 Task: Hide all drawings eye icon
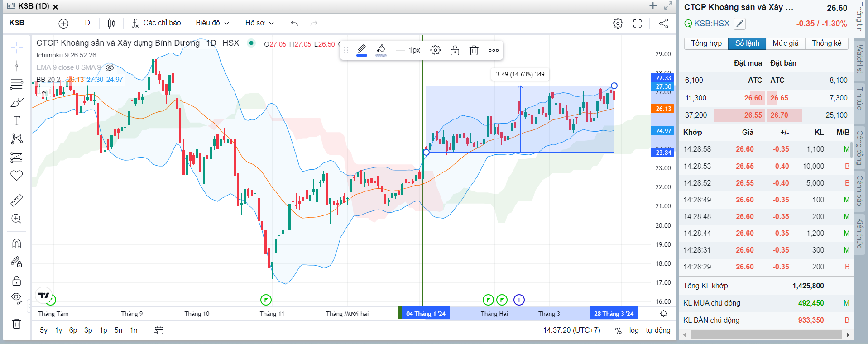(17, 298)
